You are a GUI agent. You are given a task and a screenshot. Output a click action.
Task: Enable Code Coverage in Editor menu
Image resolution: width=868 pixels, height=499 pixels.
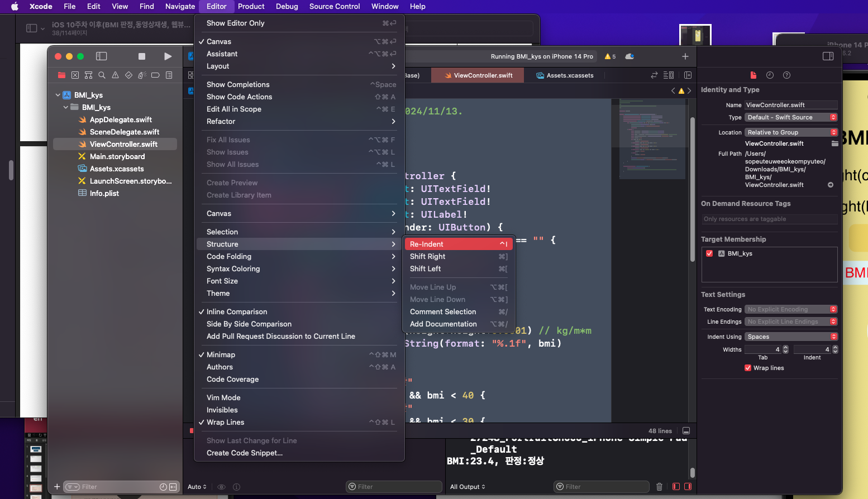[299, 379]
